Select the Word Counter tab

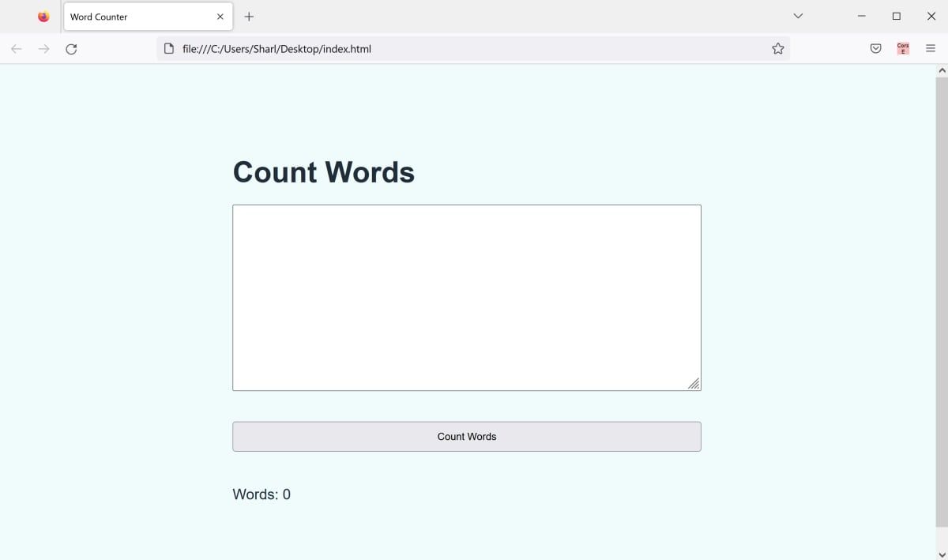(x=148, y=17)
